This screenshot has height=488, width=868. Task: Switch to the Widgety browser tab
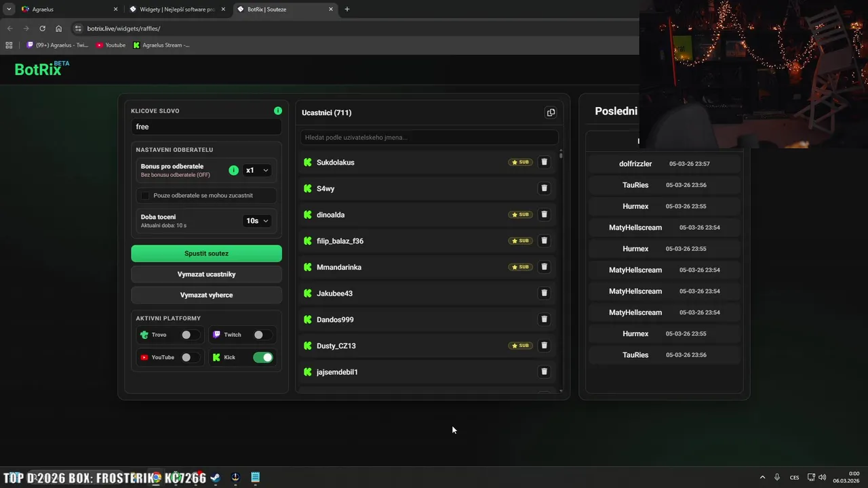tap(178, 9)
